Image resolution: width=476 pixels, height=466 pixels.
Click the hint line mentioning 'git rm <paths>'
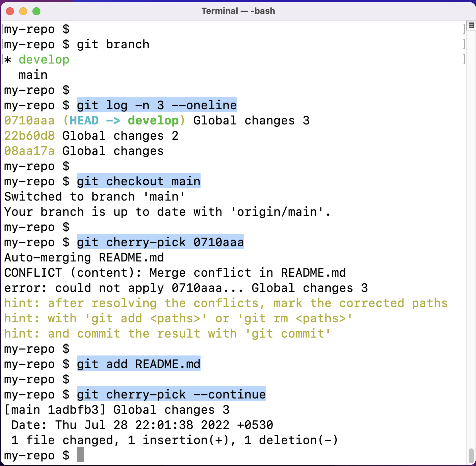click(x=179, y=318)
